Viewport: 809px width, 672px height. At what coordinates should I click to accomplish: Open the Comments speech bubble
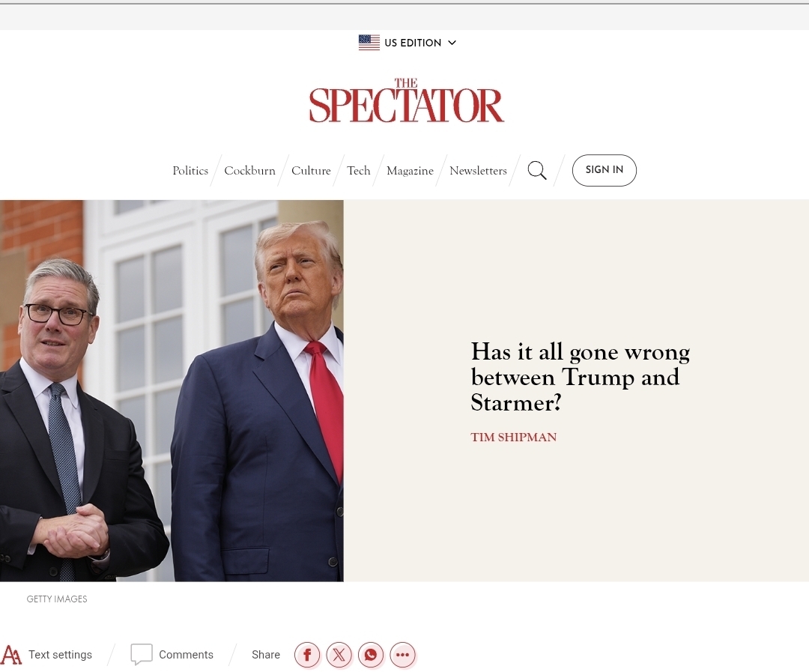point(142,655)
